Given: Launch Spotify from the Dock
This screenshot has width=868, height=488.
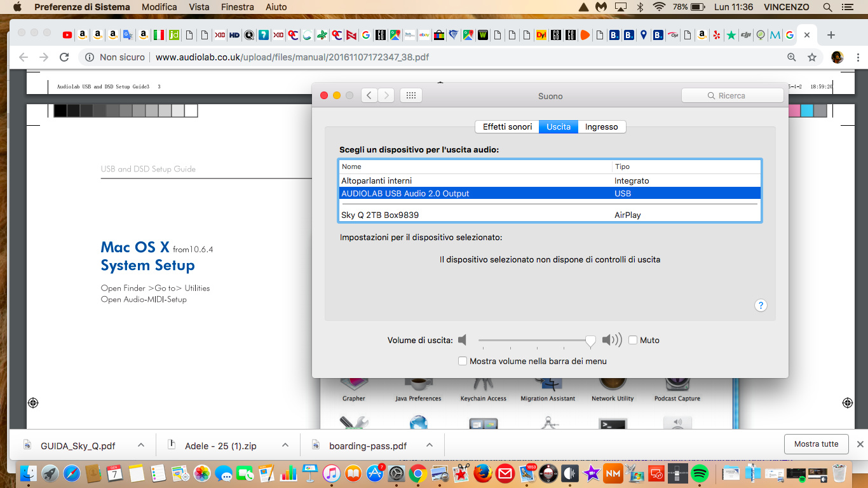Looking at the screenshot, I should pos(699,473).
